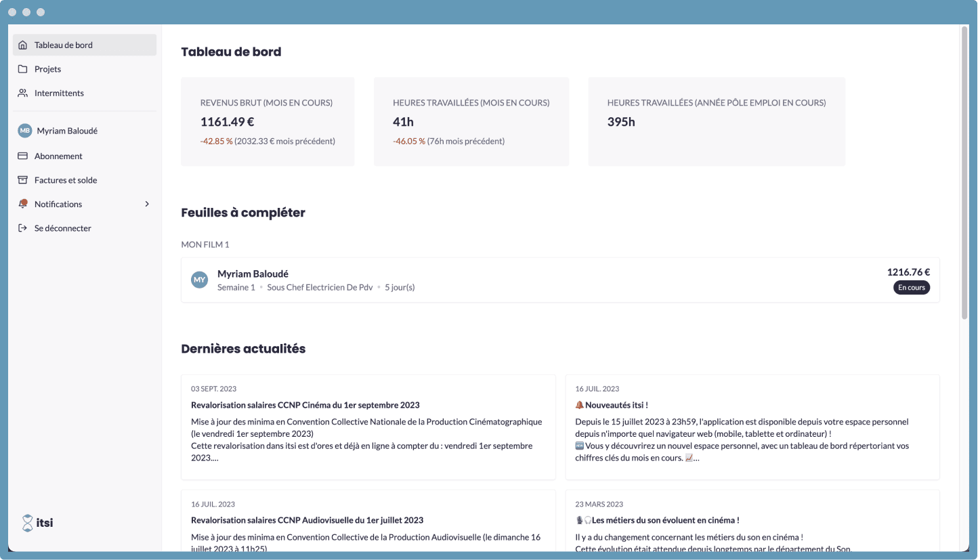Open the Projets folder icon
The width and height of the screenshot is (978, 560).
(x=24, y=68)
